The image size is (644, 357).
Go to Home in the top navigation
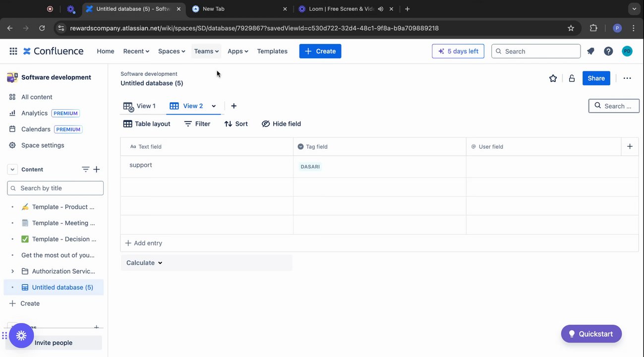coord(106,51)
